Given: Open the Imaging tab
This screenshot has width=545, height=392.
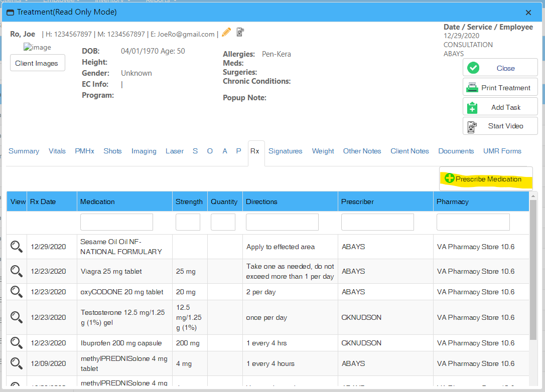Looking at the screenshot, I should (x=144, y=151).
